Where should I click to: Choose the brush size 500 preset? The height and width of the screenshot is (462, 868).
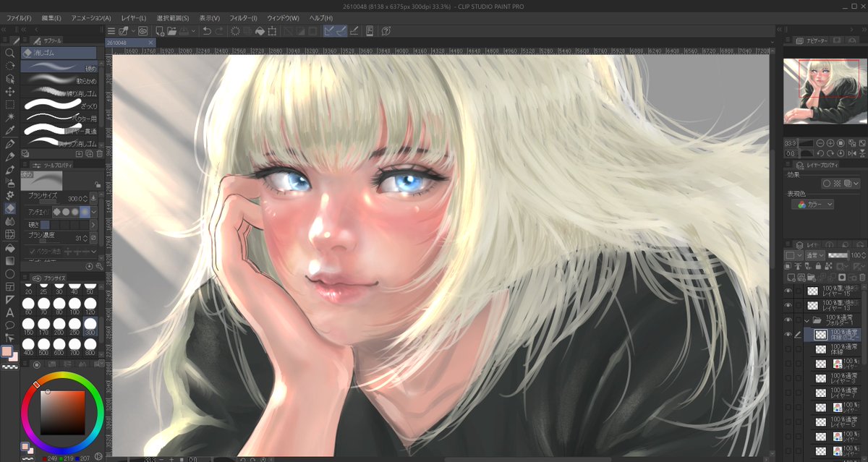tap(42, 346)
